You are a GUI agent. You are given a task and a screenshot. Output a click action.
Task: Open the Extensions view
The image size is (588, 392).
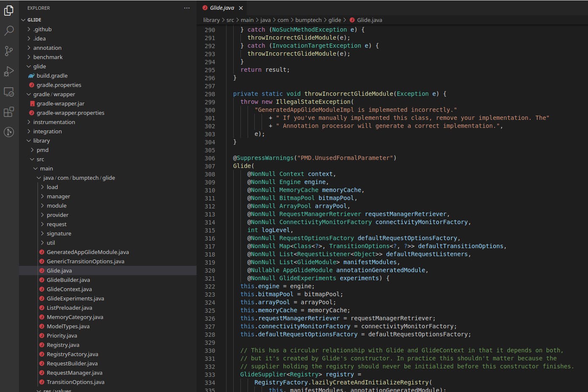[x=9, y=112]
